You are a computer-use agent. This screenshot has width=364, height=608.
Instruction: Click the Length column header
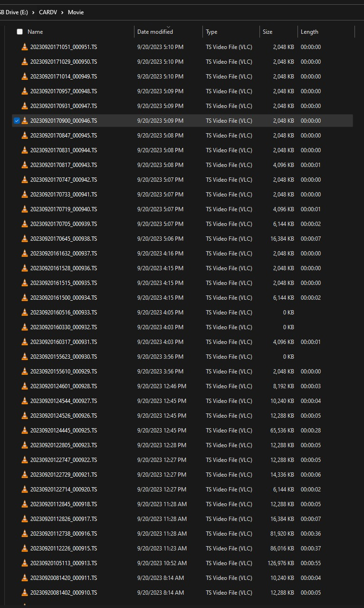tap(309, 32)
